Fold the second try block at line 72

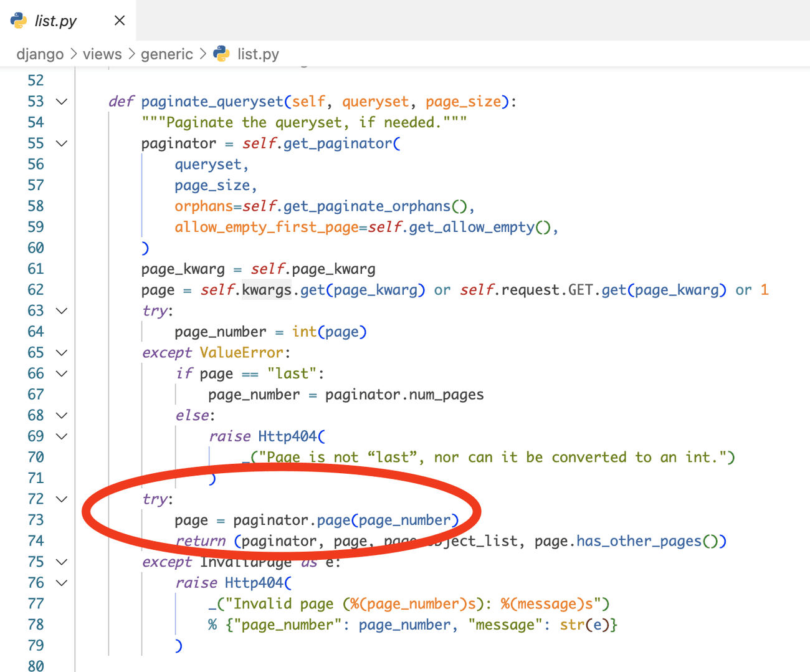[62, 499]
